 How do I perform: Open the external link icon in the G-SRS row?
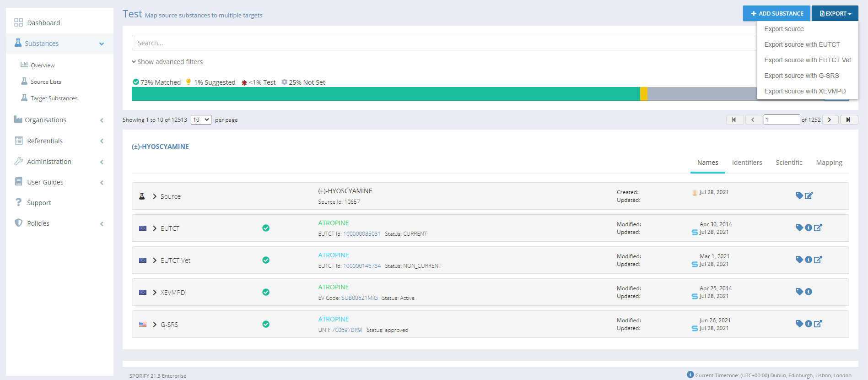click(818, 324)
